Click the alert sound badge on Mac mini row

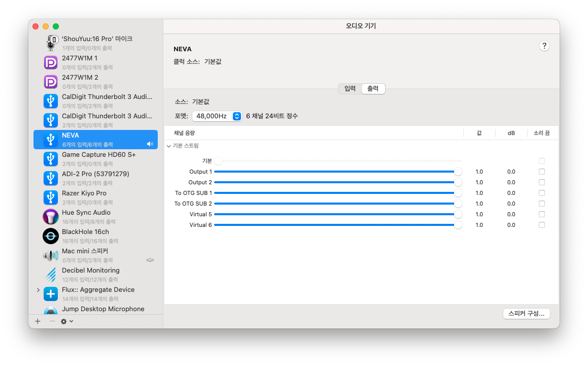pos(150,260)
